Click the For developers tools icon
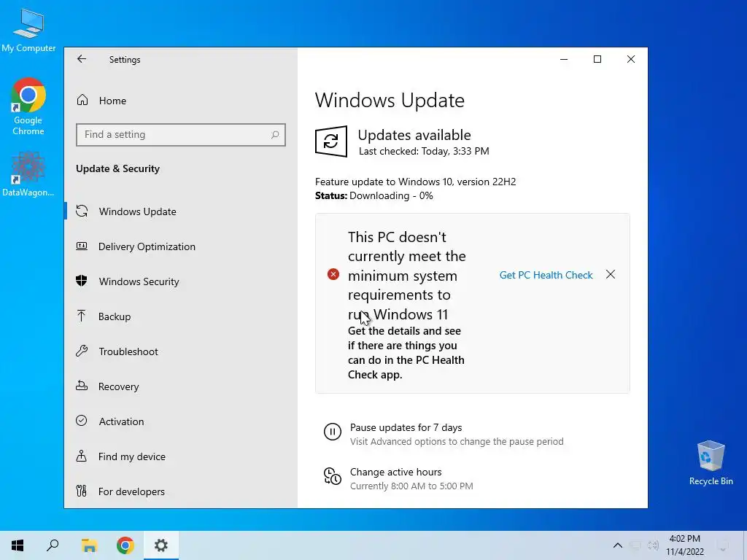Image resolution: width=747 pixels, height=560 pixels. point(82,491)
